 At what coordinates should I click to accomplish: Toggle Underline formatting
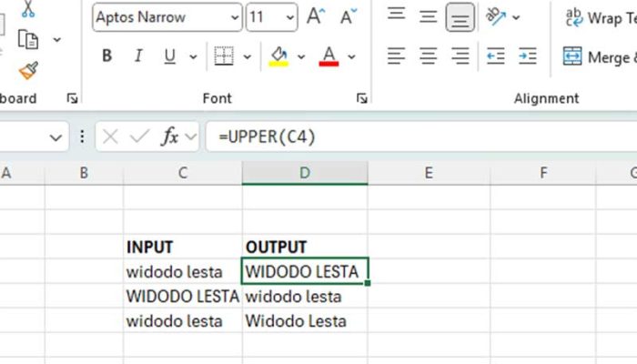click(170, 56)
